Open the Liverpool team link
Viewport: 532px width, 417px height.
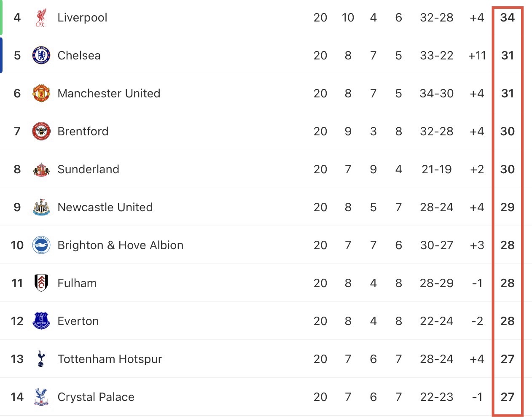82,17
